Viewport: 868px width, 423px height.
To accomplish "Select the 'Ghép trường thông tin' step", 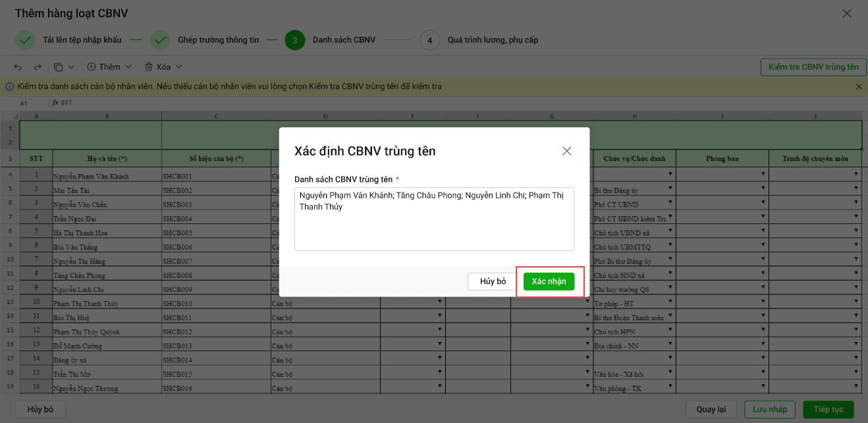I will [218, 40].
